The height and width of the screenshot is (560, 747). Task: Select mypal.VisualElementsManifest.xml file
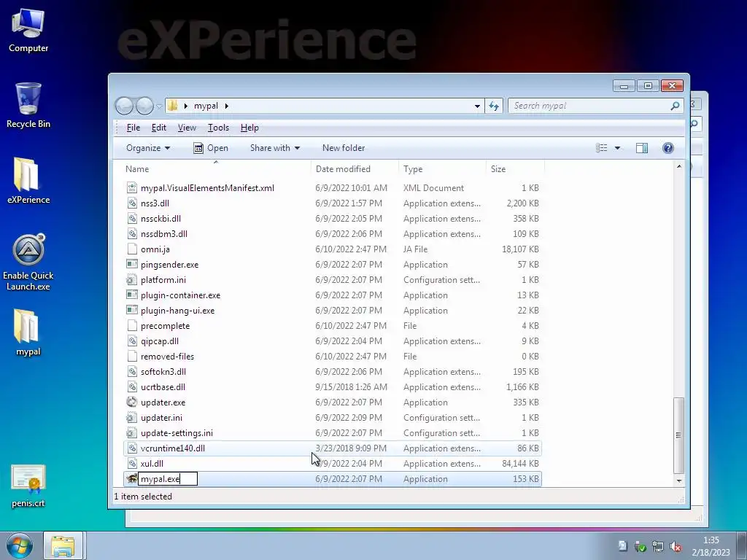pos(332,187)
